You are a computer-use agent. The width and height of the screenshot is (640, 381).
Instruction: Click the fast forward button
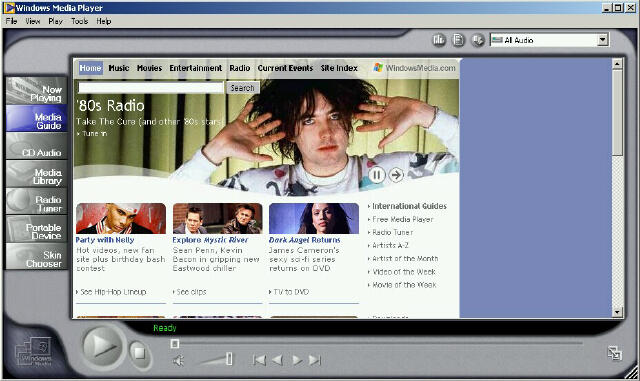297,360
